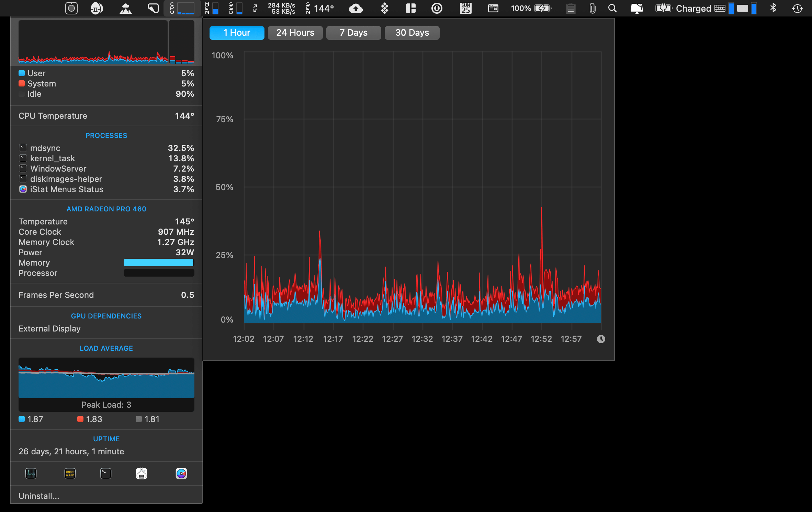The image size is (812, 512).
Task: Click the System CPU usage legend
Action: coord(106,83)
